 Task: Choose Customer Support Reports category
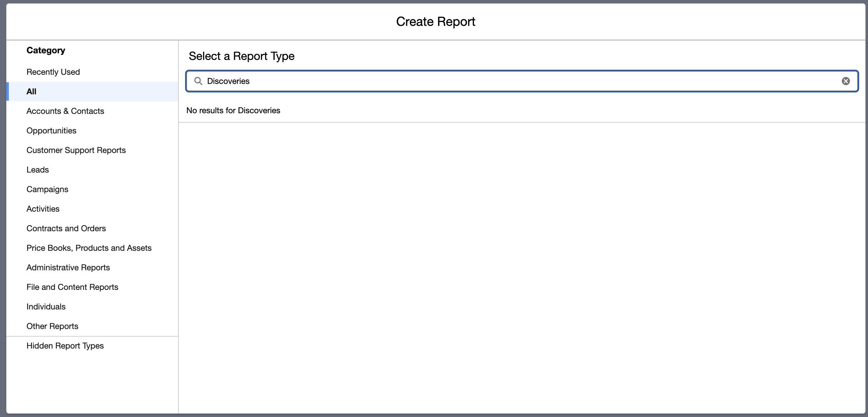tap(76, 150)
